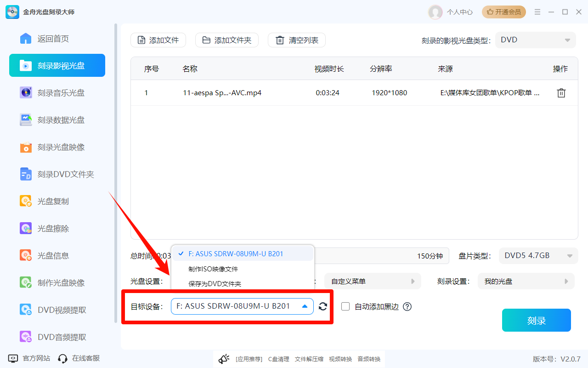Open 在线客服 support link
The image size is (588, 368).
point(79,358)
